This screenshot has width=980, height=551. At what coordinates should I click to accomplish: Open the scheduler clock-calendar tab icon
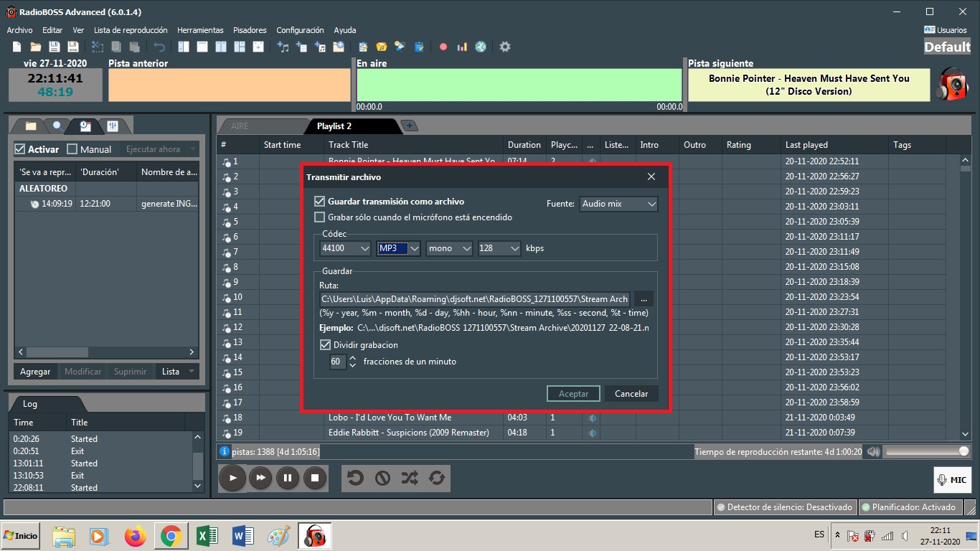85,126
